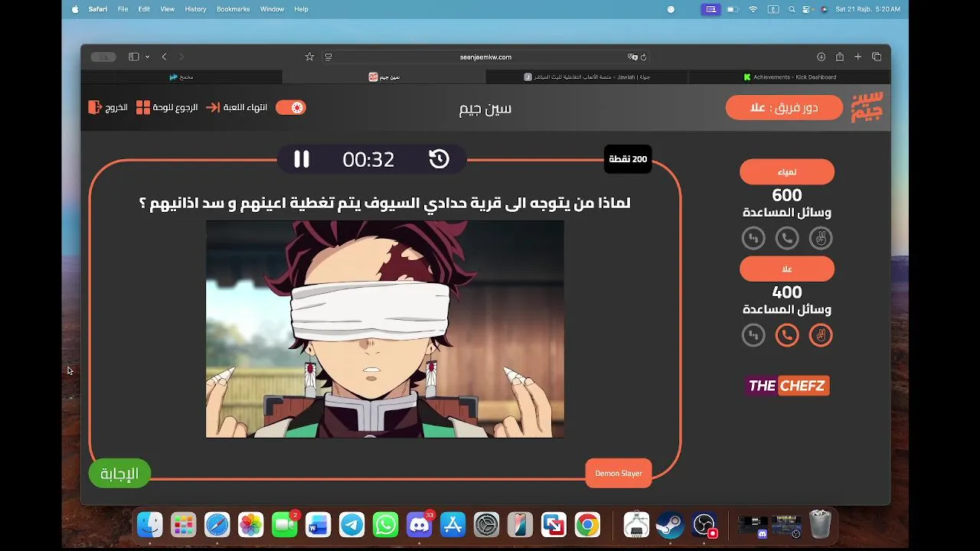Click the علا team name pill
The image size is (980, 551).
(787, 269)
